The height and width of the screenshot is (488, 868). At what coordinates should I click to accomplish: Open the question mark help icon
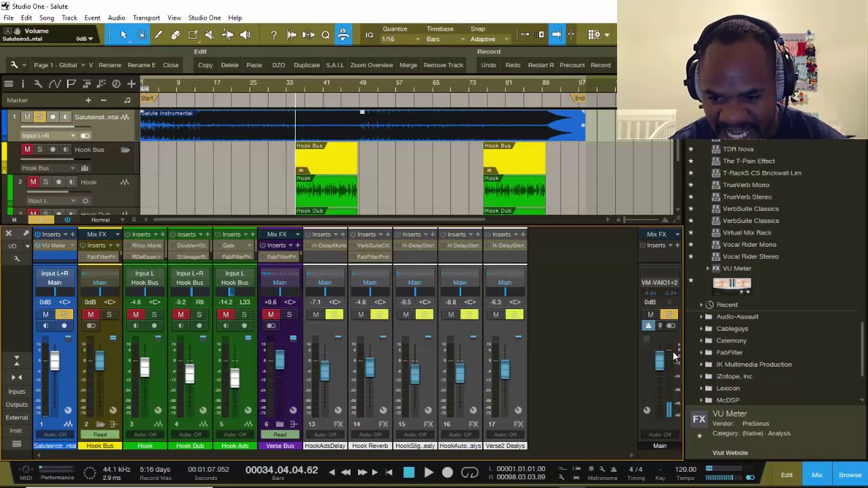274,35
